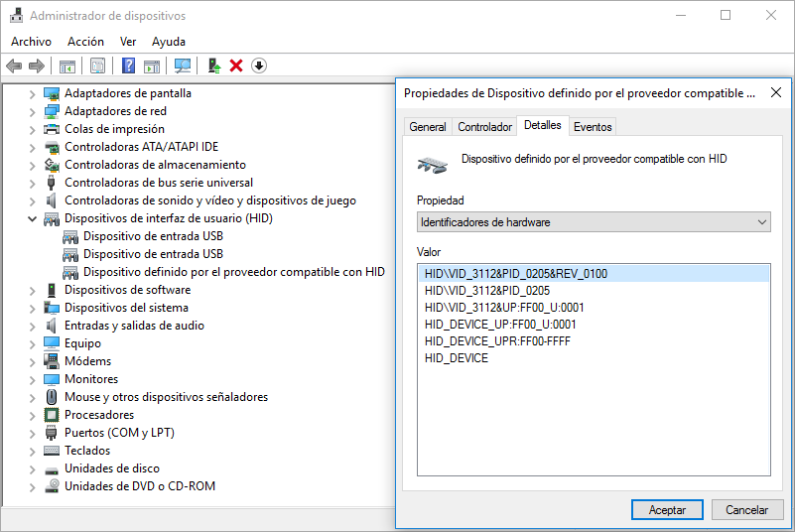Select value HID\VID_3112&PID_0205
This screenshot has height=532, width=795.
[x=594, y=291]
